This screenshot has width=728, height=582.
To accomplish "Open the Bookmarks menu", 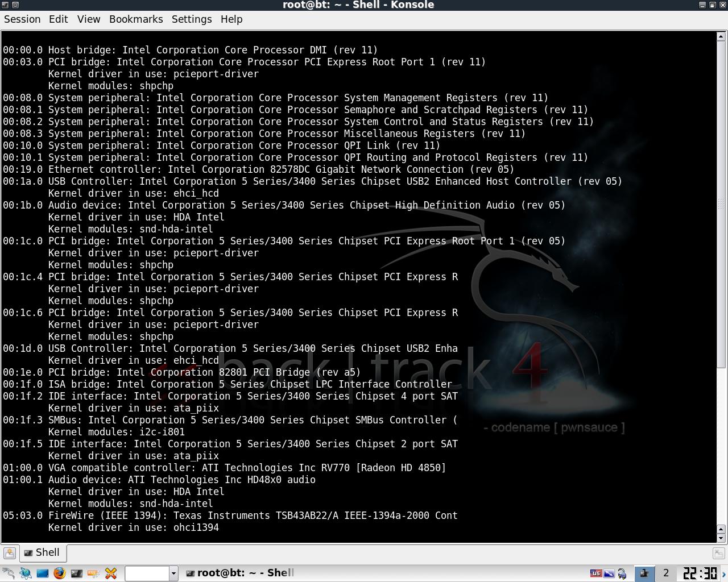I will pyautogui.click(x=136, y=19).
